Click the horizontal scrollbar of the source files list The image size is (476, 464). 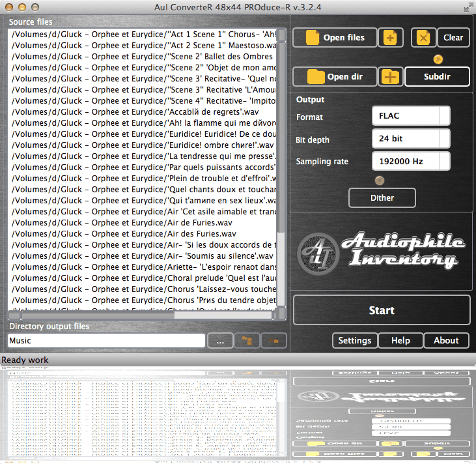pos(143,315)
